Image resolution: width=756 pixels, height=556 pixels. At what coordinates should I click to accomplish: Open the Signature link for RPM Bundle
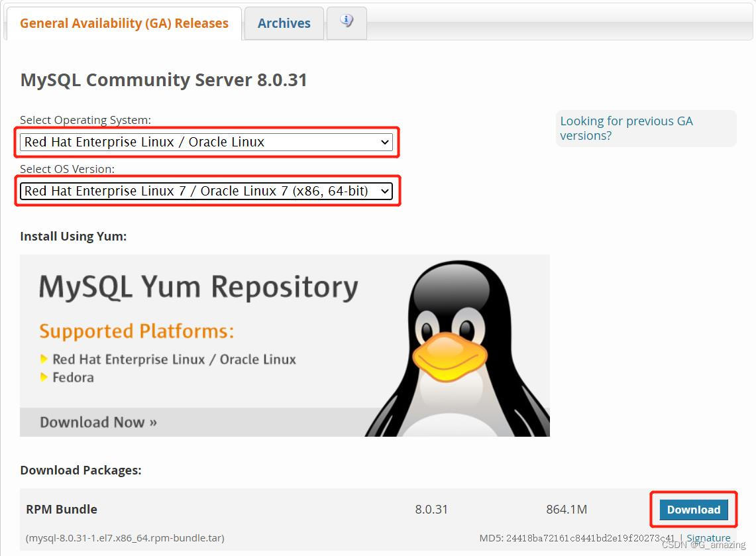click(x=708, y=537)
